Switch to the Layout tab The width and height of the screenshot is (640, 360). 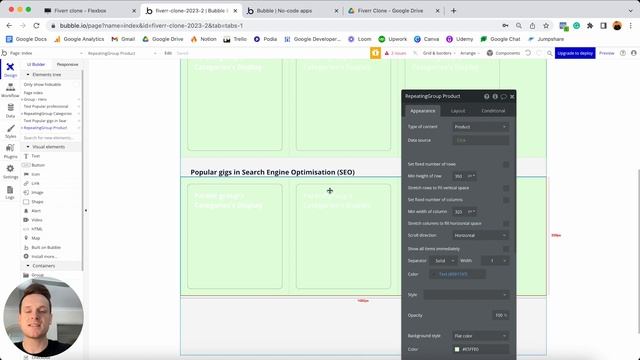(458, 111)
